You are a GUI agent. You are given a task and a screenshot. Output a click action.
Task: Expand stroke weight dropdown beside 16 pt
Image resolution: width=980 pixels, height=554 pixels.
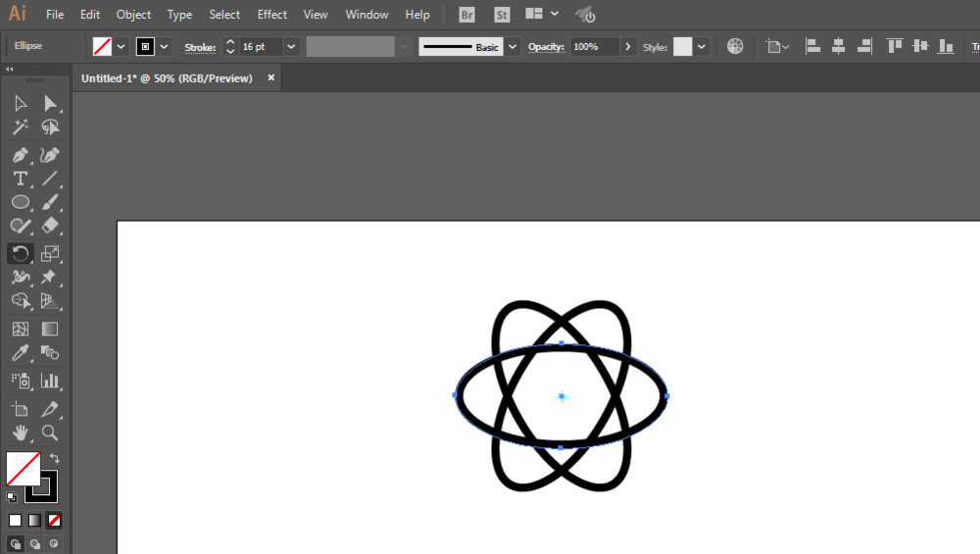point(291,47)
